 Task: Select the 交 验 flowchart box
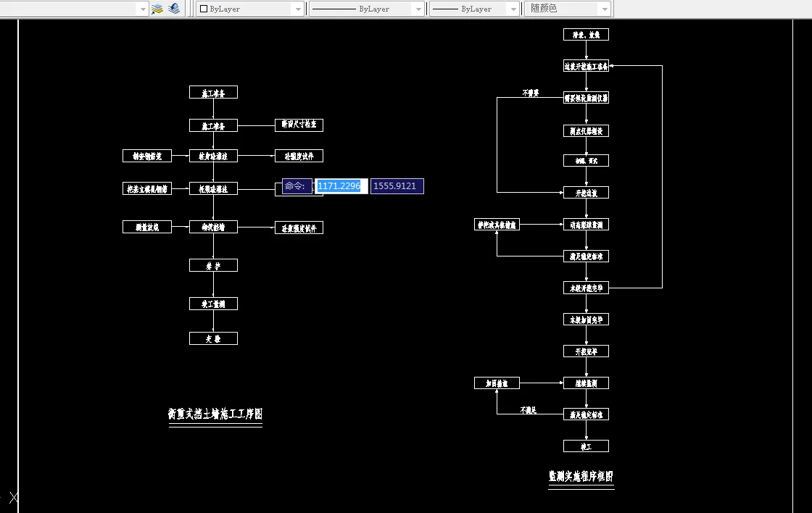(x=213, y=338)
